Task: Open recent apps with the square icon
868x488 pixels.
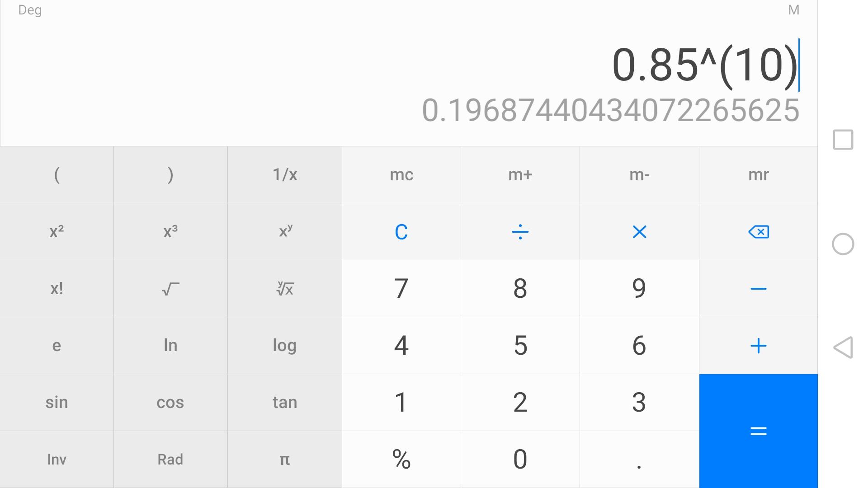Action: click(843, 140)
